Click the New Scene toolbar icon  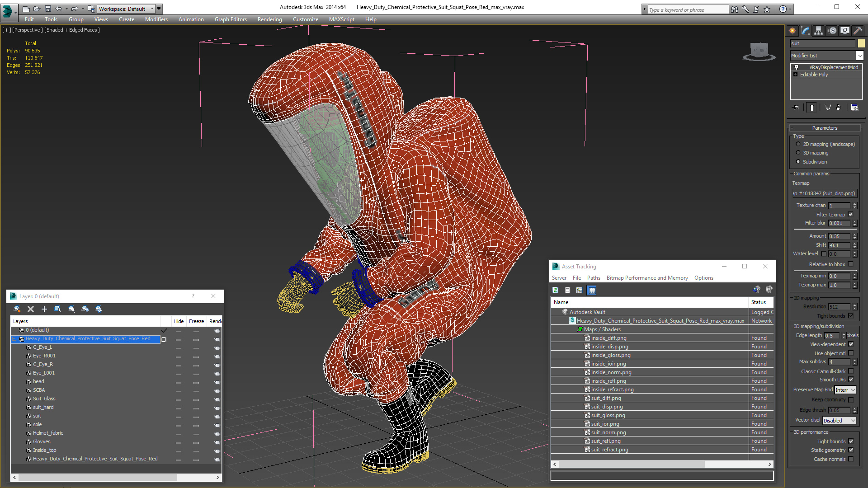pos(26,9)
